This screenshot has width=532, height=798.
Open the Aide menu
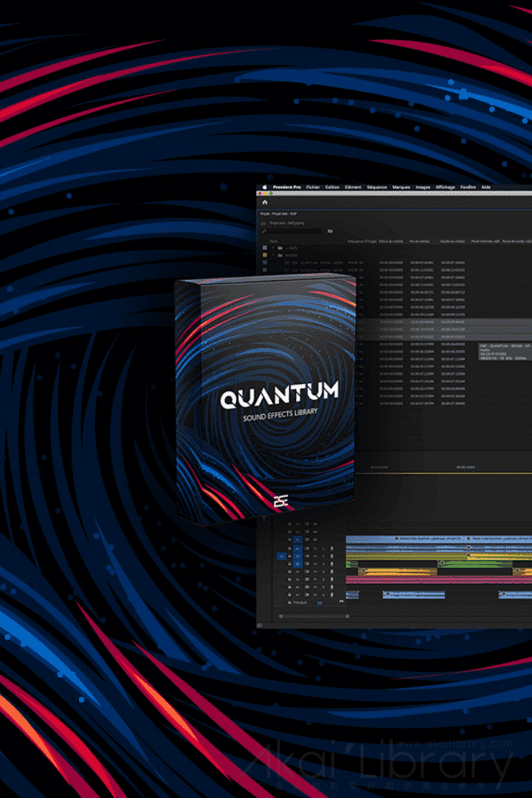pos(486,188)
